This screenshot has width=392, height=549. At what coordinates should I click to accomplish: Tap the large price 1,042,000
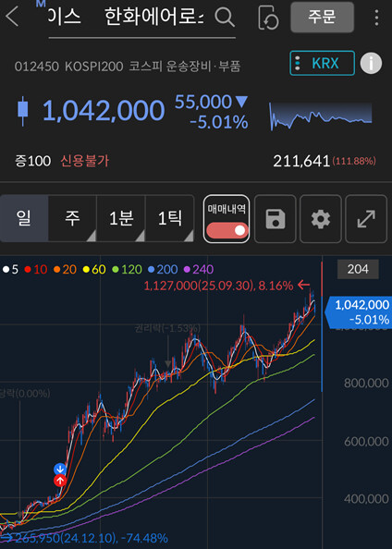104,111
